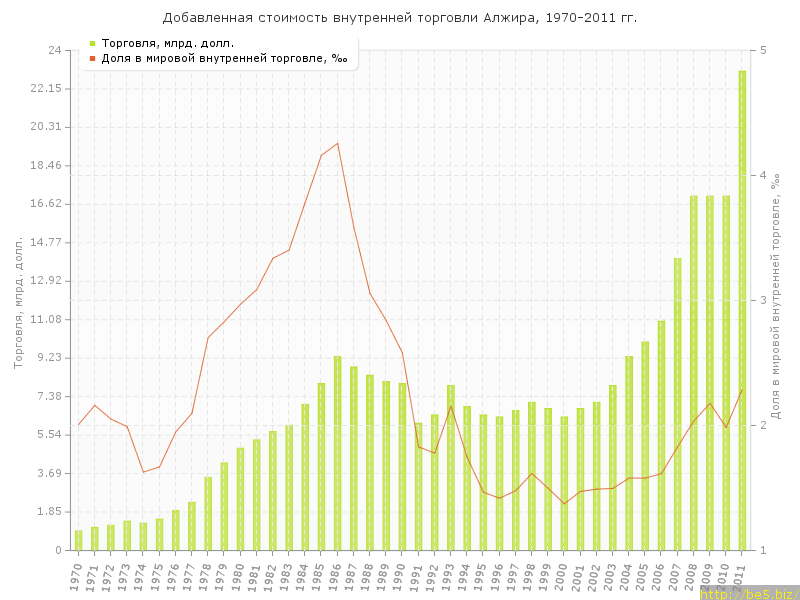This screenshot has height=600, width=800.
Task: Click the x-axis label 1978
Action: (207, 575)
